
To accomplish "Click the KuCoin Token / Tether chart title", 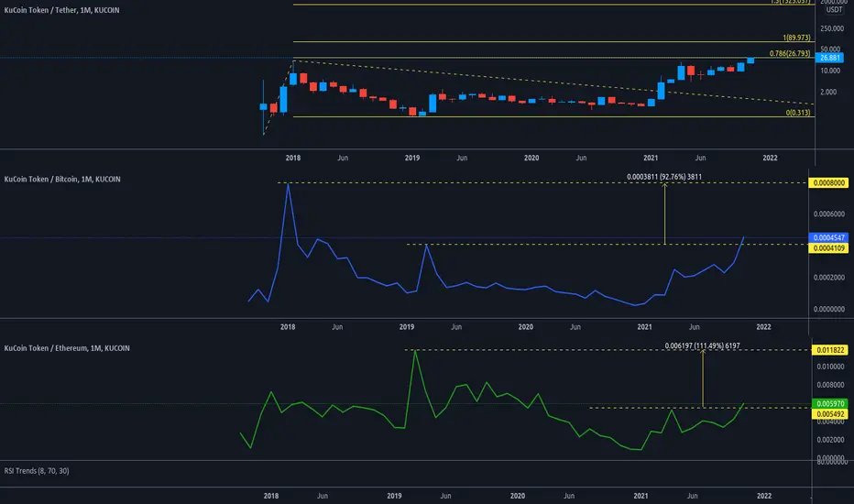I will (x=61, y=10).
